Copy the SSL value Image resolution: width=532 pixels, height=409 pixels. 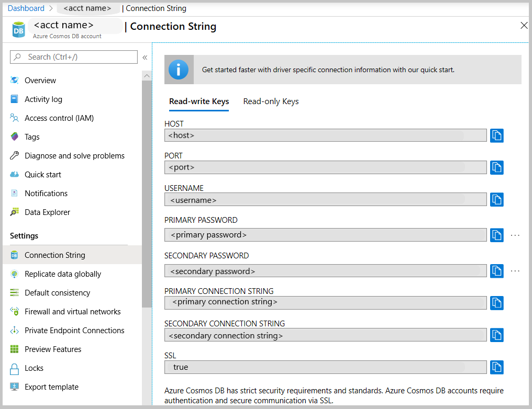coord(496,367)
